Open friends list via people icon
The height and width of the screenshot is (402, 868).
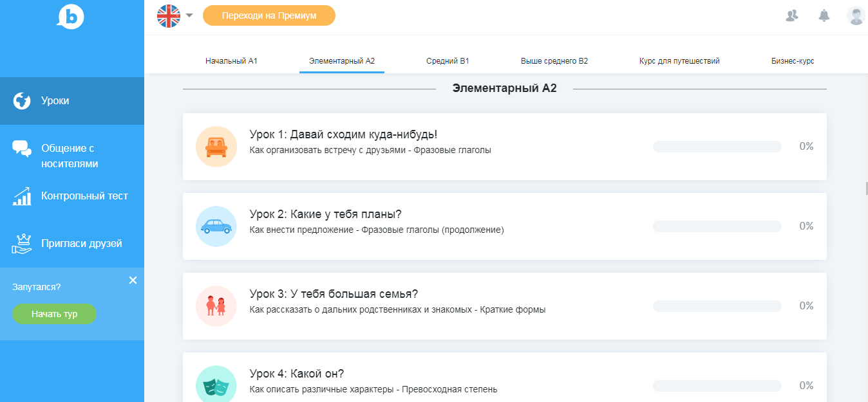[x=792, y=15]
